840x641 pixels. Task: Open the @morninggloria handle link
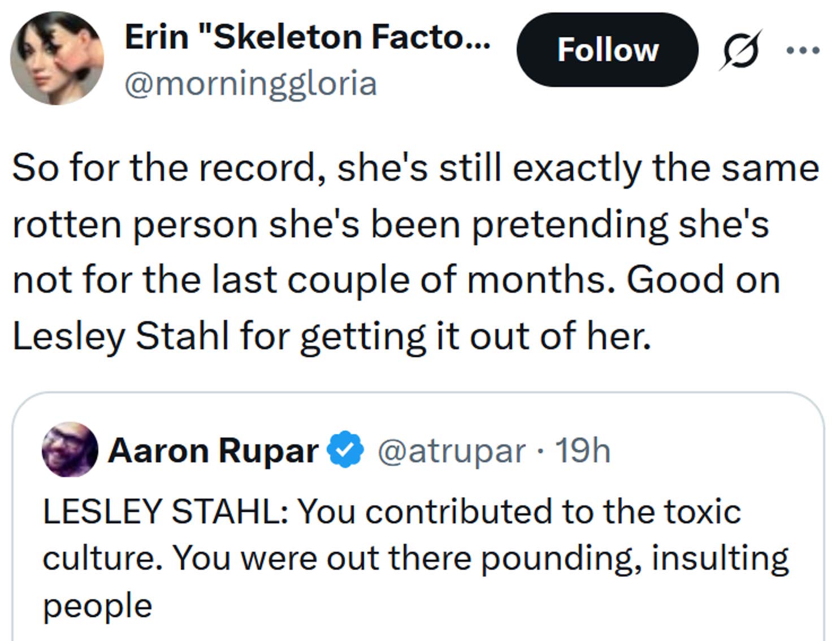250,84
